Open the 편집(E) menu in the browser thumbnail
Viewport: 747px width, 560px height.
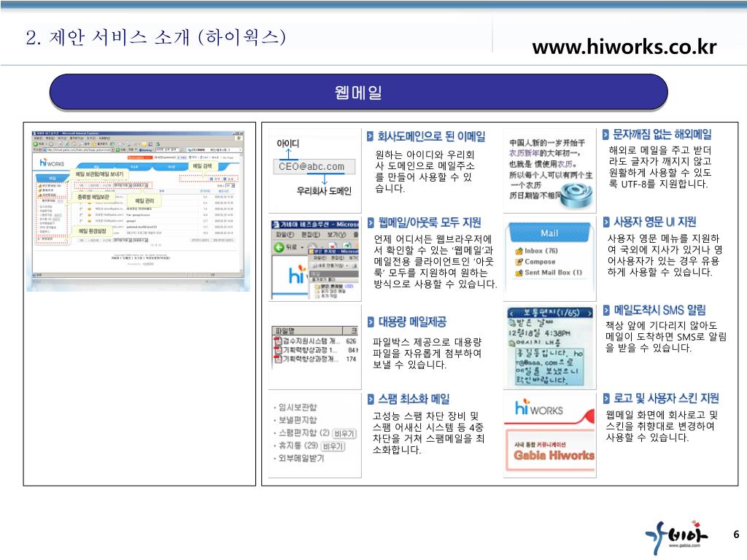[309, 235]
